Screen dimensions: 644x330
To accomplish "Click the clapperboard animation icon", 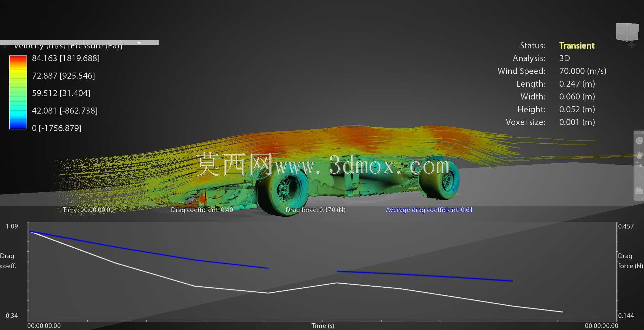I will 639,191.
